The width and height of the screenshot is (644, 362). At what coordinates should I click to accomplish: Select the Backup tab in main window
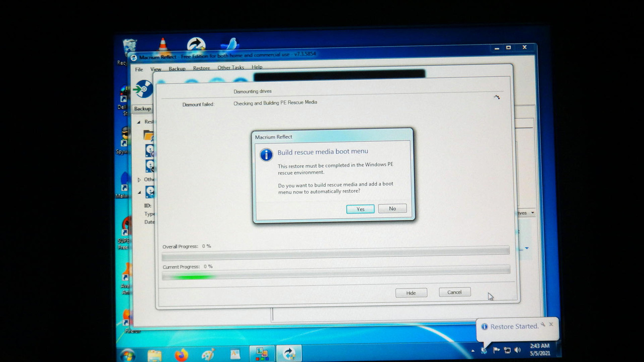[142, 109]
